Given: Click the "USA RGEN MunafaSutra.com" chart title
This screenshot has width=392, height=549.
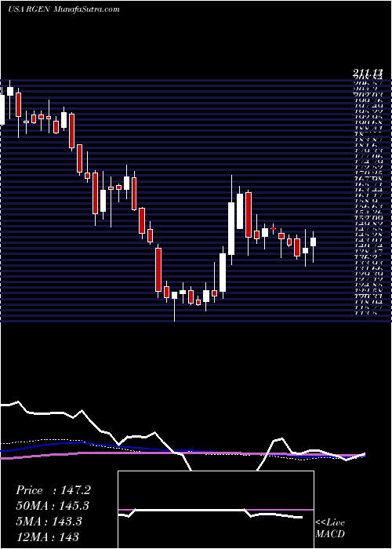Looking at the screenshot, I should (64, 9).
